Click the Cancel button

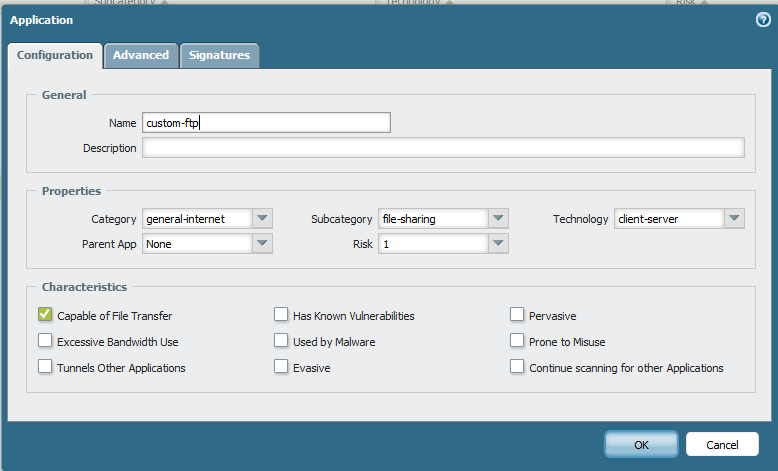pos(722,444)
